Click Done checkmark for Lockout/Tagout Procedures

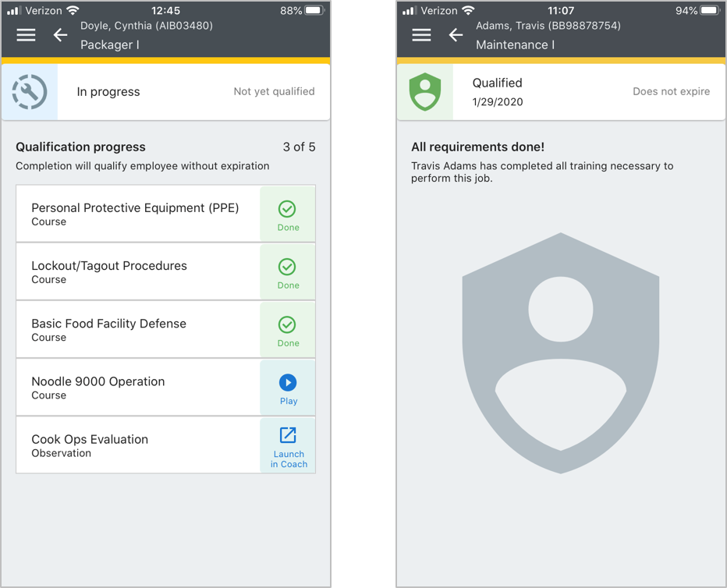pos(288,272)
